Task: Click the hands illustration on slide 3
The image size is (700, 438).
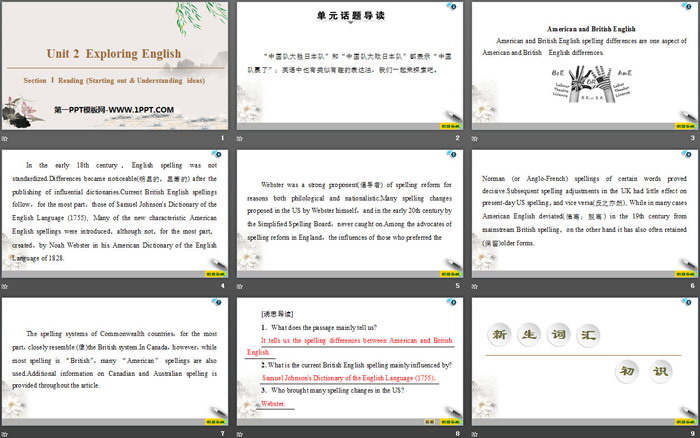Action: (x=592, y=83)
